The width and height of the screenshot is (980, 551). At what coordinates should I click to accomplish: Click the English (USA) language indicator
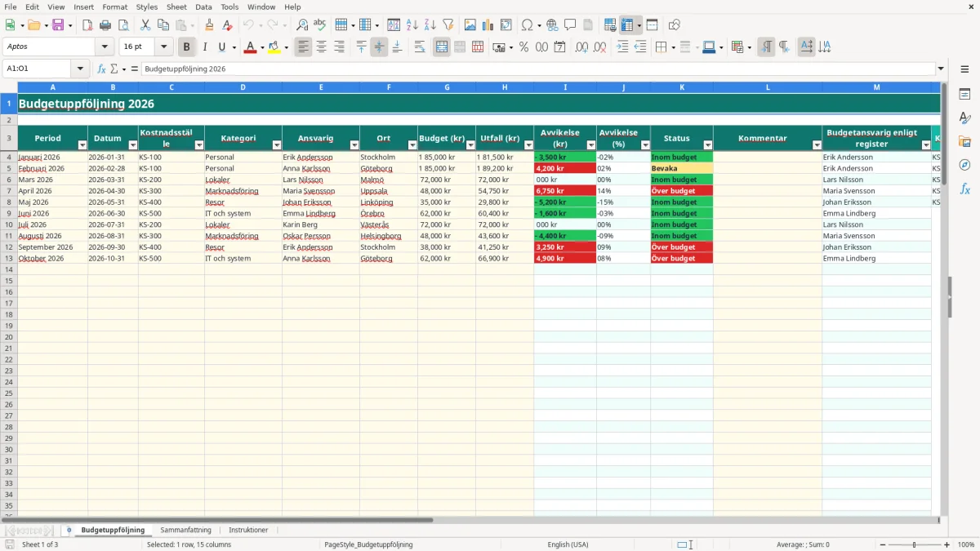(568, 544)
